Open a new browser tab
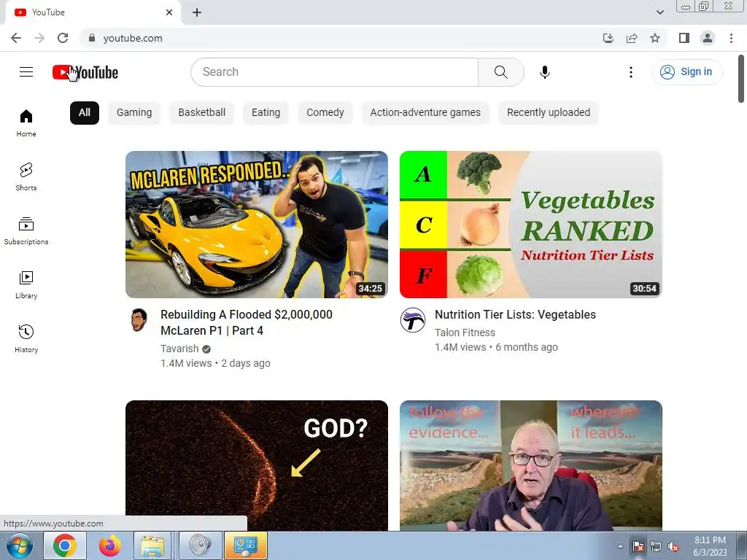747x560 pixels. tap(197, 12)
